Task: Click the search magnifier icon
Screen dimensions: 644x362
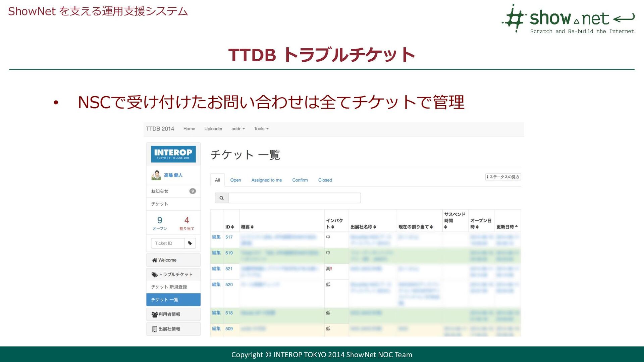Action: click(x=221, y=198)
